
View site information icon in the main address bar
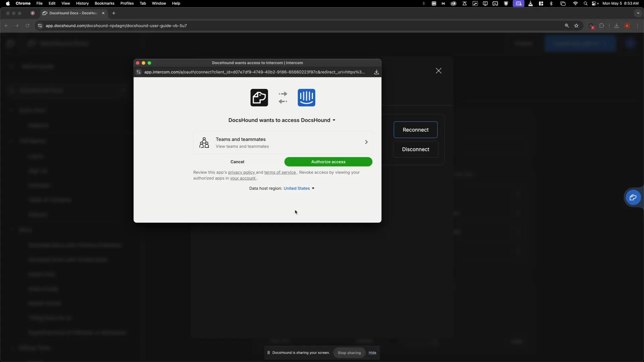[40, 25]
